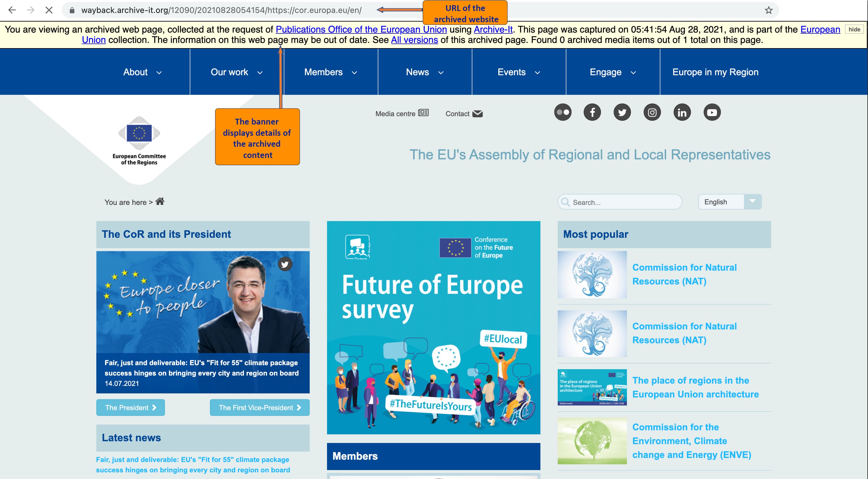Image resolution: width=868 pixels, height=479 pixels.
Task: Click The President button
Action: [x=130, y=408]
